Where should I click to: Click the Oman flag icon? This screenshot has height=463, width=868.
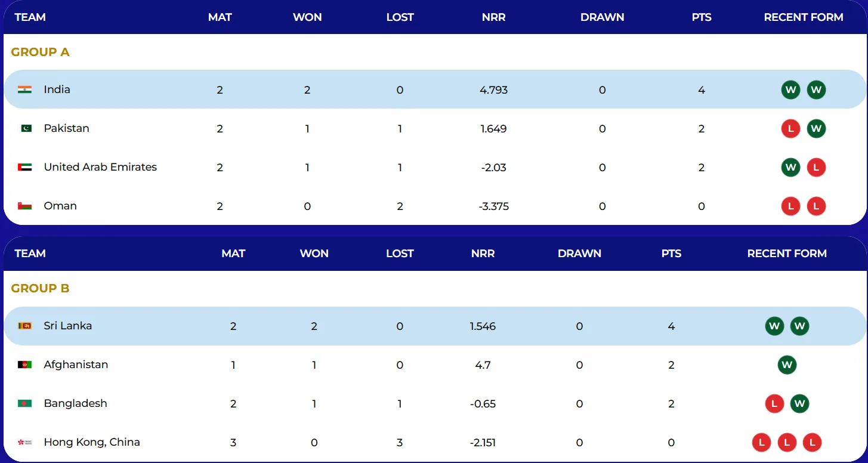point(24,206)
